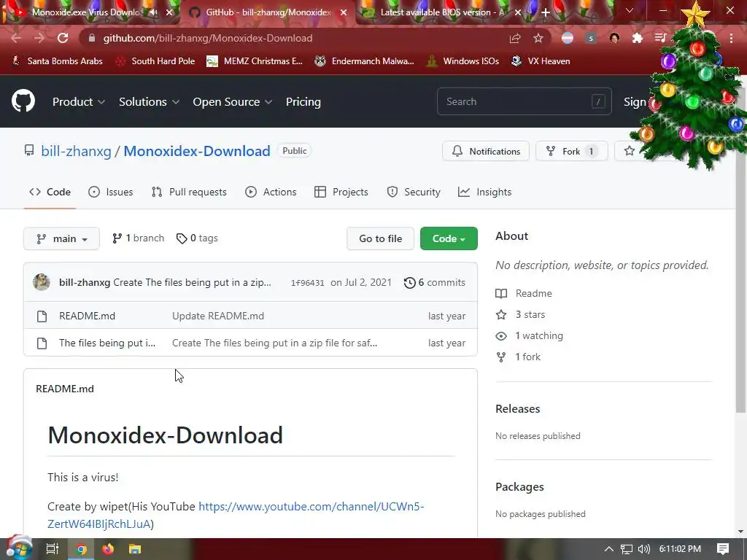Open the Projects tab

341,192
